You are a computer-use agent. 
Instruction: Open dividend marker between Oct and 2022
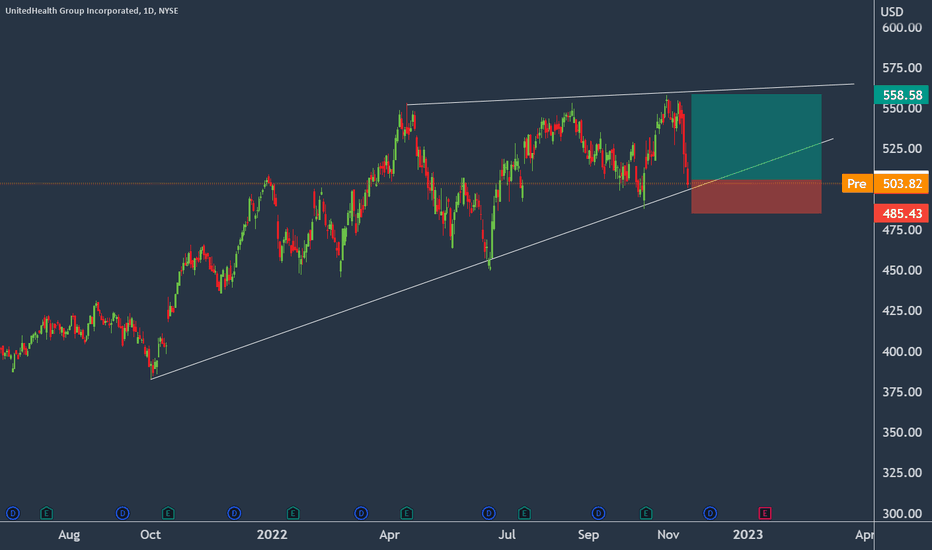coord(234,513)
